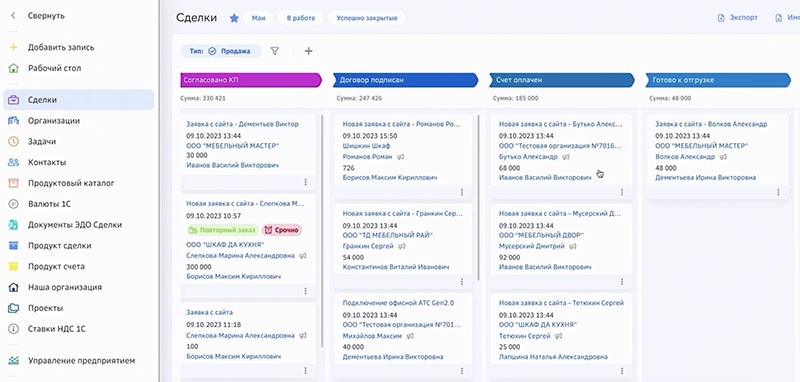Click the plus icon beside Добавить запись
The height and width of the screenshot is (382, 800).
[x=13, y=47]
